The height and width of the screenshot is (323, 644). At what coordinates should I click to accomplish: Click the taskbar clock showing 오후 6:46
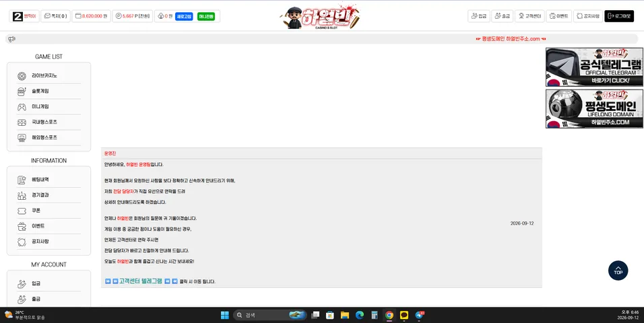point(629,315)
